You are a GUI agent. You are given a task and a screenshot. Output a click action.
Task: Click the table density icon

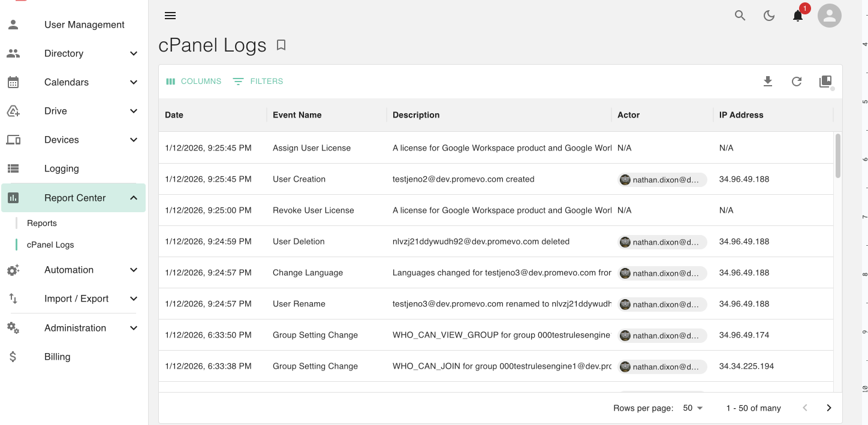tap(825, 82)
